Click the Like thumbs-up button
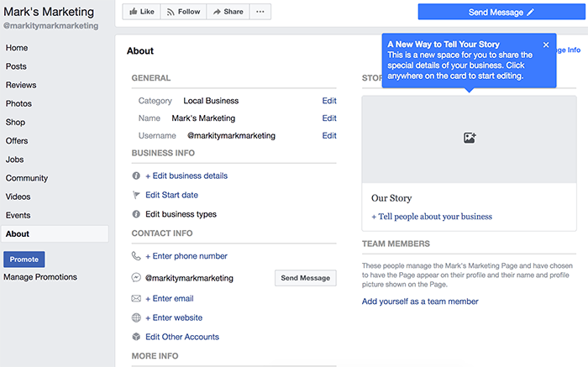 [x=141, y=12]
